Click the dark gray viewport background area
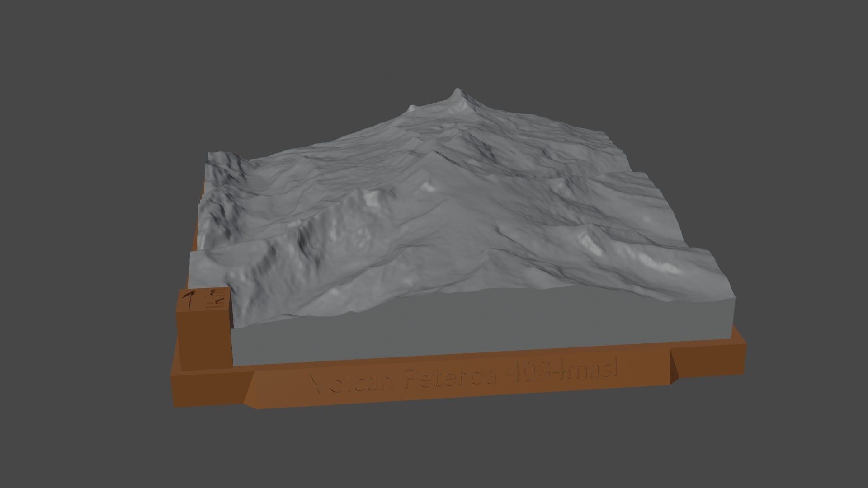 [90, 90]
